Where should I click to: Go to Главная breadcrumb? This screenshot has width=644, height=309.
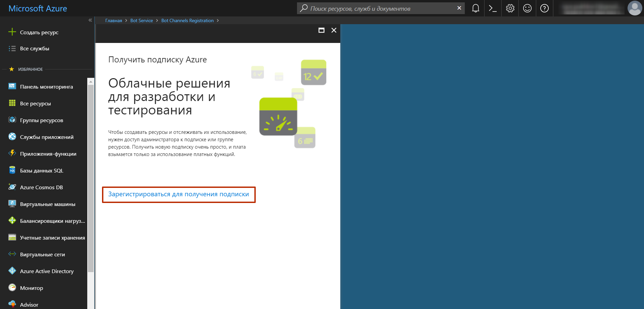tap(113, 20)
